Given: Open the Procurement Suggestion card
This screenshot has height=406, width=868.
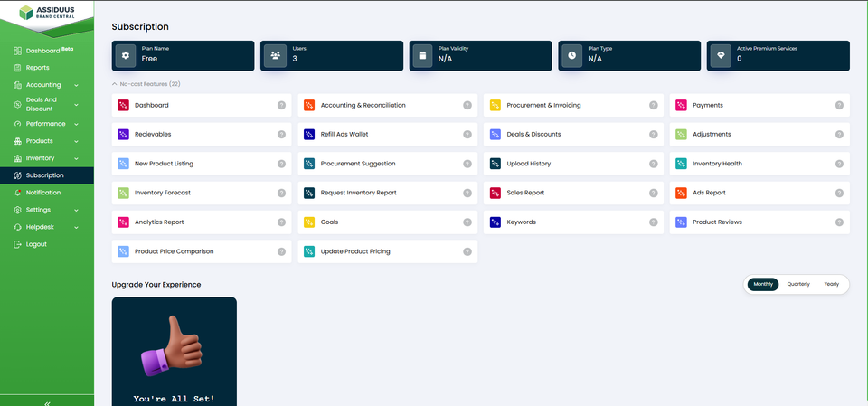Looking at the screenshot, I should [388, 164].
